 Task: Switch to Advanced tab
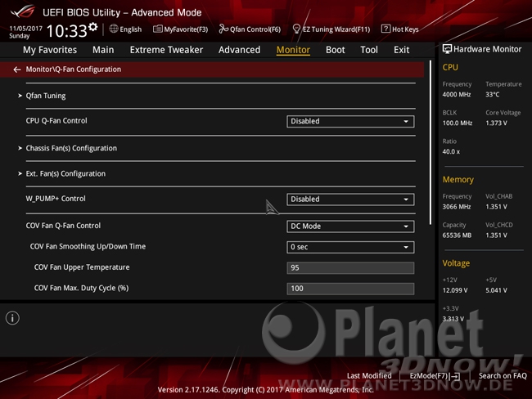point(239,50)
